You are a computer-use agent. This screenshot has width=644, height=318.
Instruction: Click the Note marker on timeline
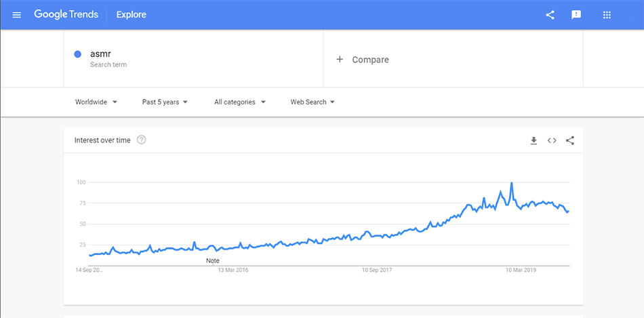213,260
